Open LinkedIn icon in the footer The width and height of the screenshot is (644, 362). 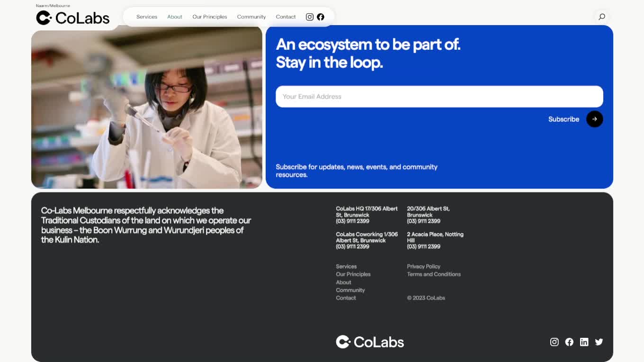[584, 342]
